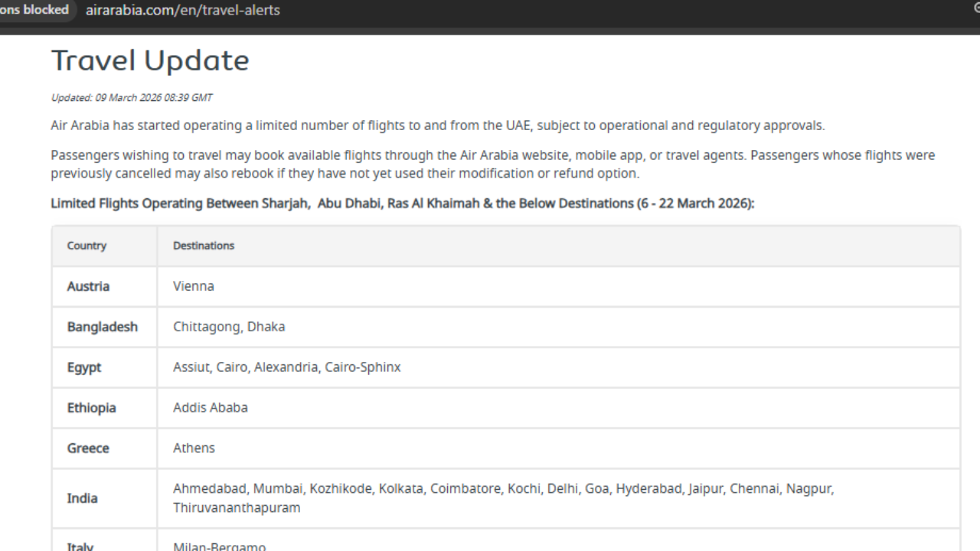
Task: Select the Egypt country cell
Action: coord(84,367)
